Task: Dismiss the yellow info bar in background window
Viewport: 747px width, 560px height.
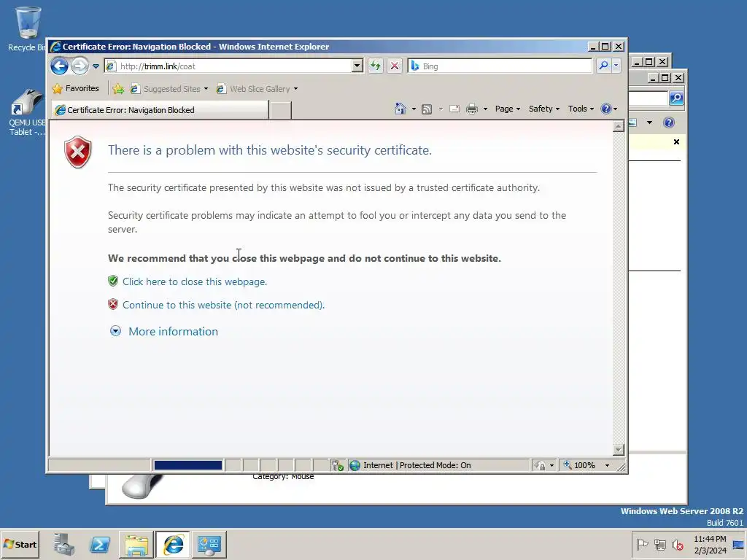Action: [676, 142]
